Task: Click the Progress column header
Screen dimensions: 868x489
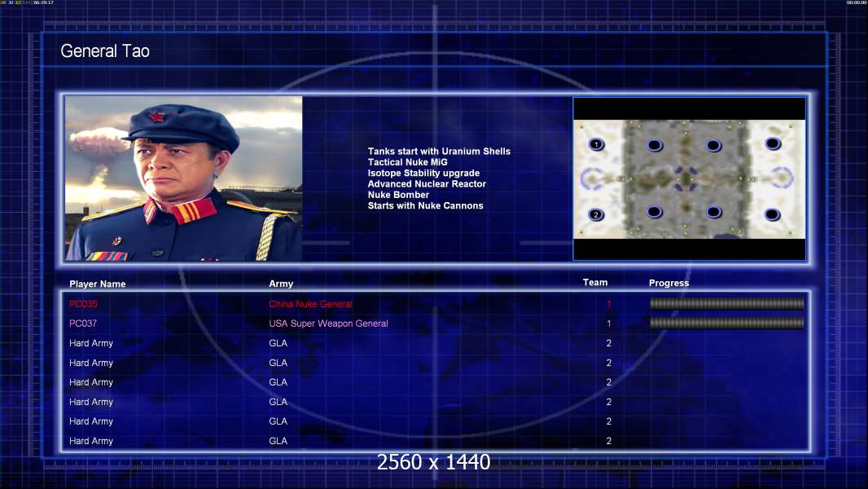Action: pyautogui.click(x=669, y=283)
